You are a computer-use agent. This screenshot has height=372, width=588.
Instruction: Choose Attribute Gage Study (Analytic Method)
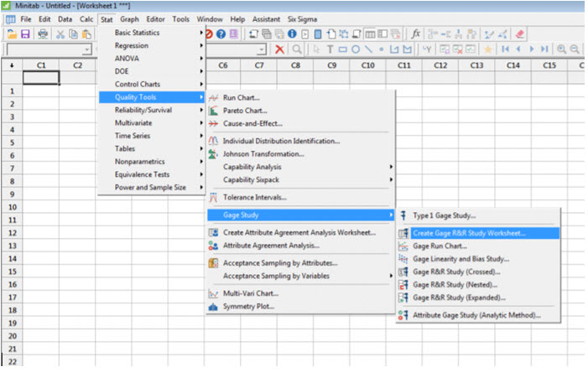pos(478,315)
